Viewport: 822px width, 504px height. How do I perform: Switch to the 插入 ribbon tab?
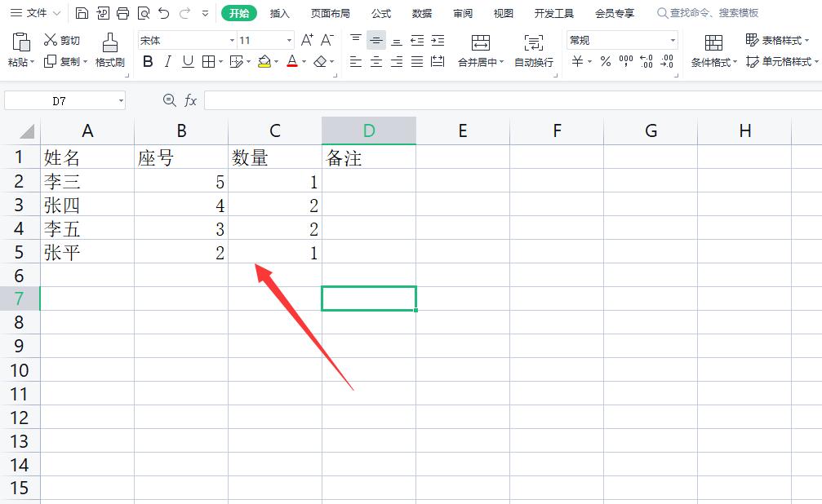[x=280, y=13]
